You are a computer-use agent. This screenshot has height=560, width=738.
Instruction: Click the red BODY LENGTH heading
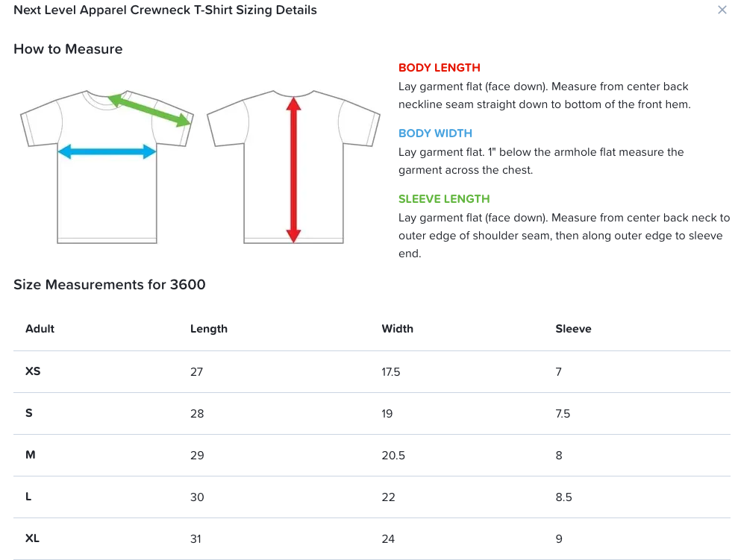click(x=439, y=68)
